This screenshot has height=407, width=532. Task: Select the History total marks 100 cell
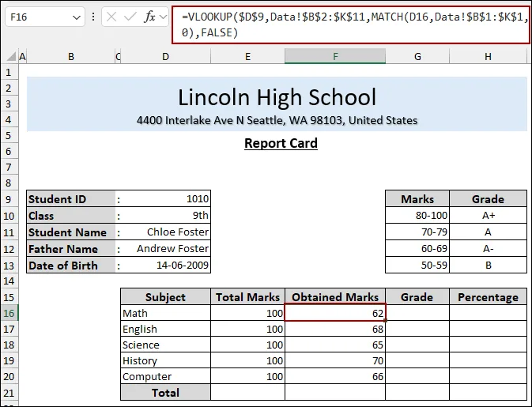[x=247, y=360]
